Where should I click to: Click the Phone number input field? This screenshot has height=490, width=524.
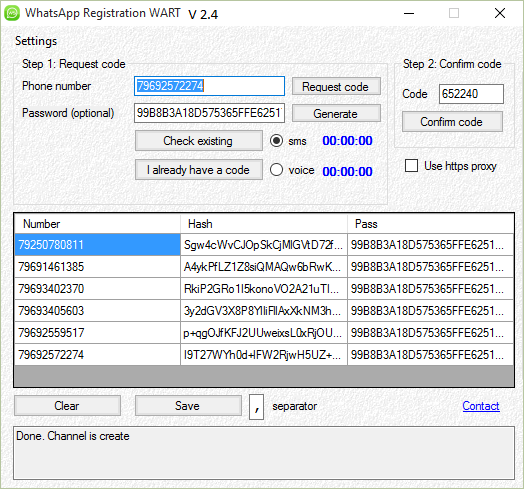tap(210, 86)
